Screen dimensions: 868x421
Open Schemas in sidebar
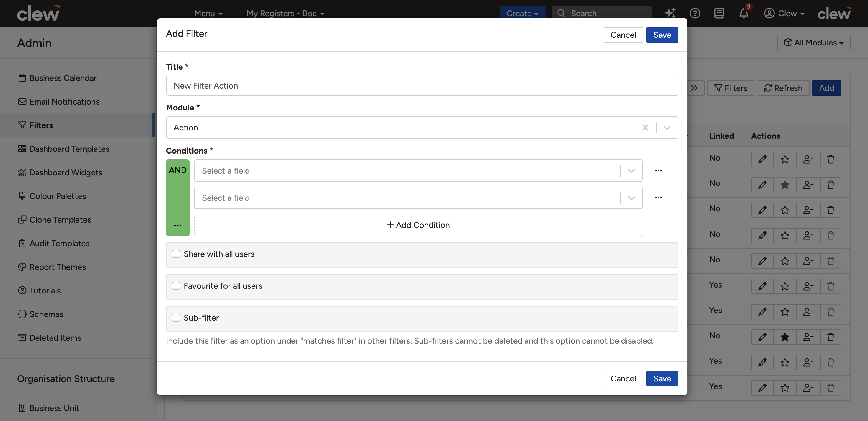click(40, 314)
